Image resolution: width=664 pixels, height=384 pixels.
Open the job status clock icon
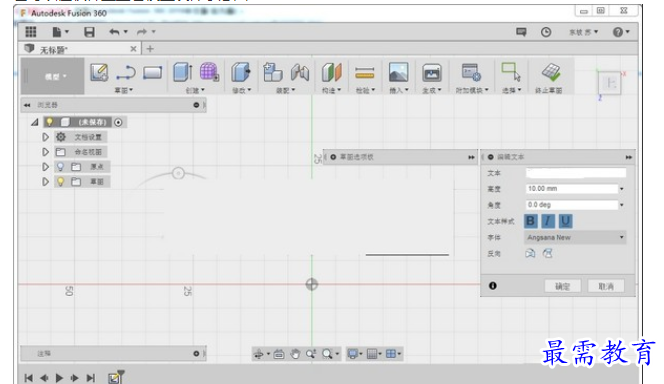546,32
